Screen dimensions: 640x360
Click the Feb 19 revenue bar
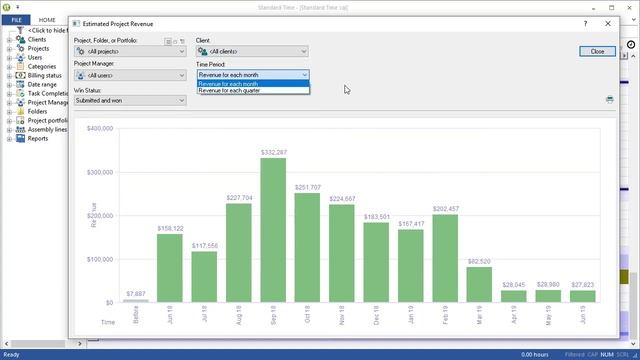point(445,258)
